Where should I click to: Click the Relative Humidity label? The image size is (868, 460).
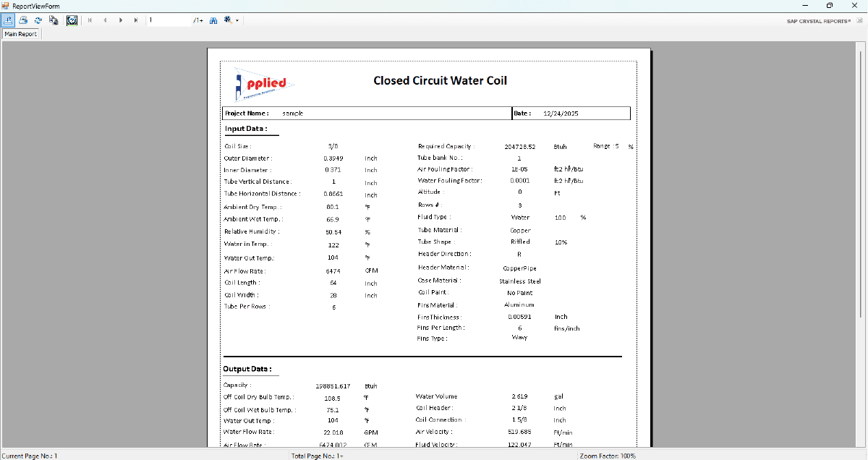click(251, 231)
